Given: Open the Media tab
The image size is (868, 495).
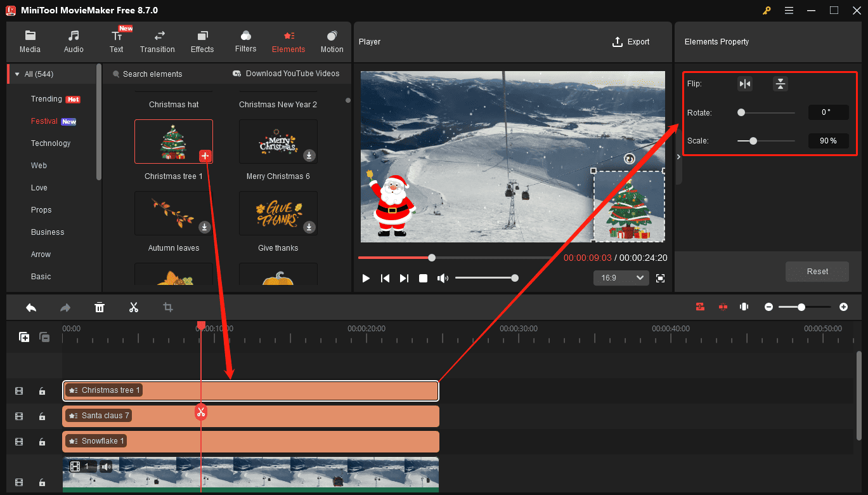Looking at the screenshot, I should coord(30,42).
